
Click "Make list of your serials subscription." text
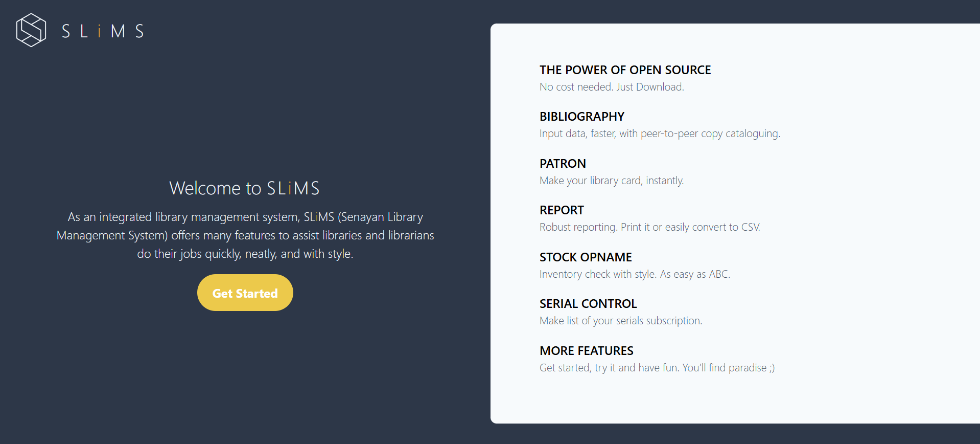pos(621,321)
